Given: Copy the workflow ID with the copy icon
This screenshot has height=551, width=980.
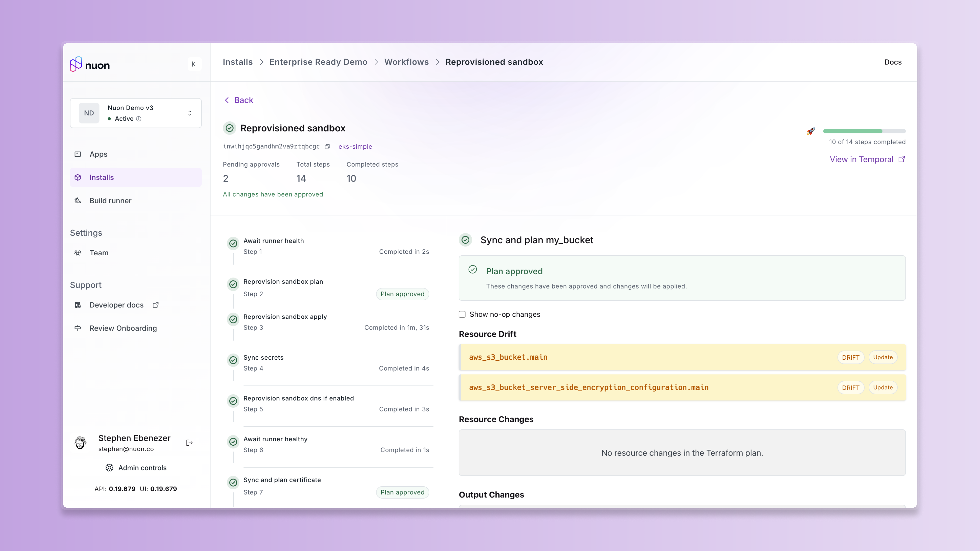Looking at the screenshot, I should click(x=327, y=147).
